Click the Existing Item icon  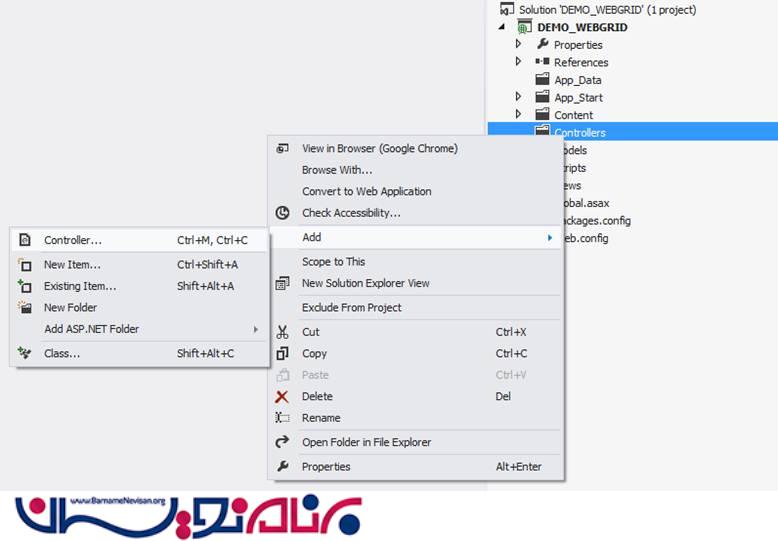click(x=25, y=286)
